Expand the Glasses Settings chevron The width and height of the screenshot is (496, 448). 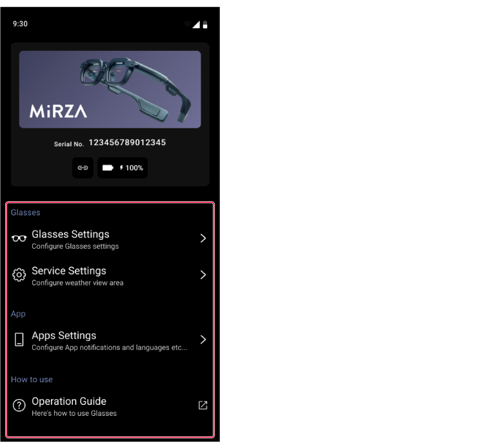[x=203, y=239]
